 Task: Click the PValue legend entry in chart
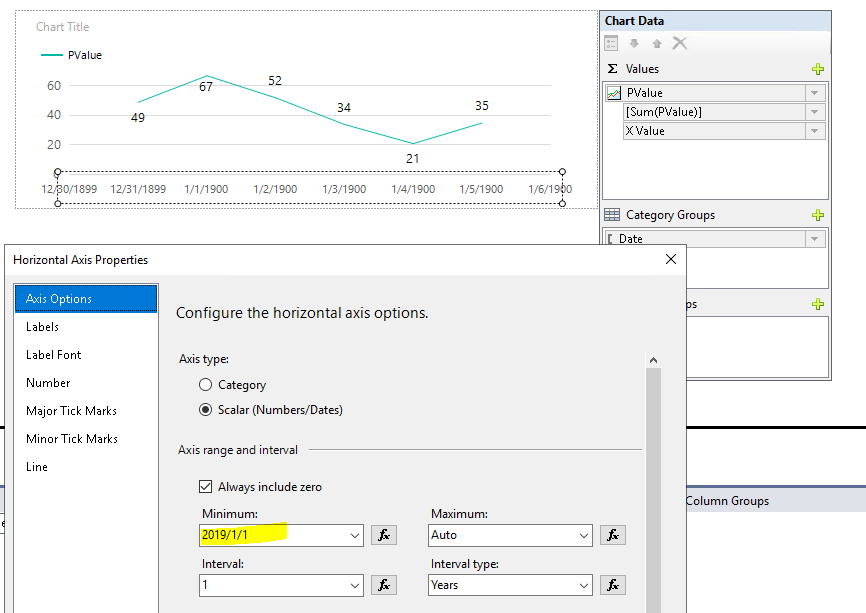[x=71, y=55]
